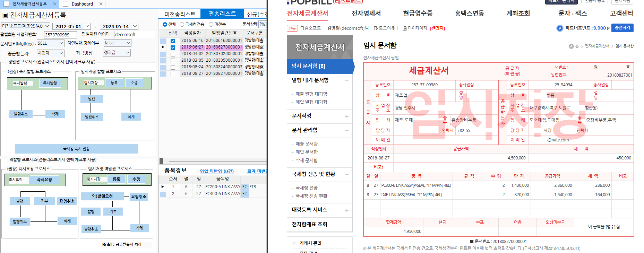This screenshot has width=644, height=253.
Task: Click the F2 cell of PC200-5 LINK ASSY
Action: click(x=244, y=187)
